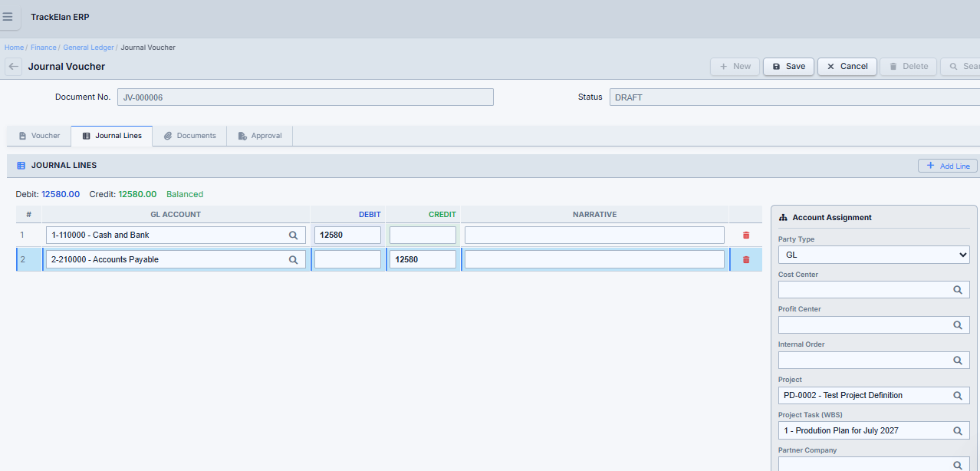
Task: Open Partner Company lookup search icon
Action: pos(958,465)
